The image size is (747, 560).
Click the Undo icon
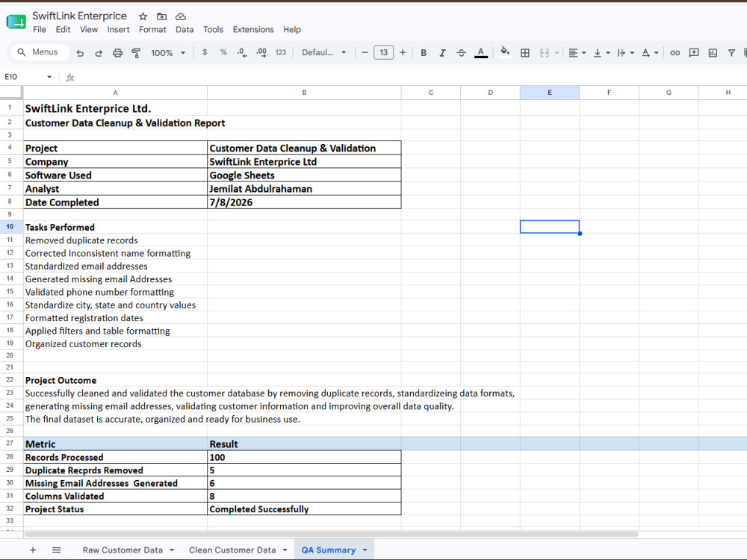click(x=80, y=53)
